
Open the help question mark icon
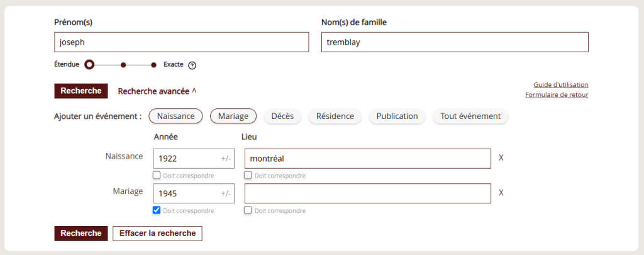coord(192,65)
